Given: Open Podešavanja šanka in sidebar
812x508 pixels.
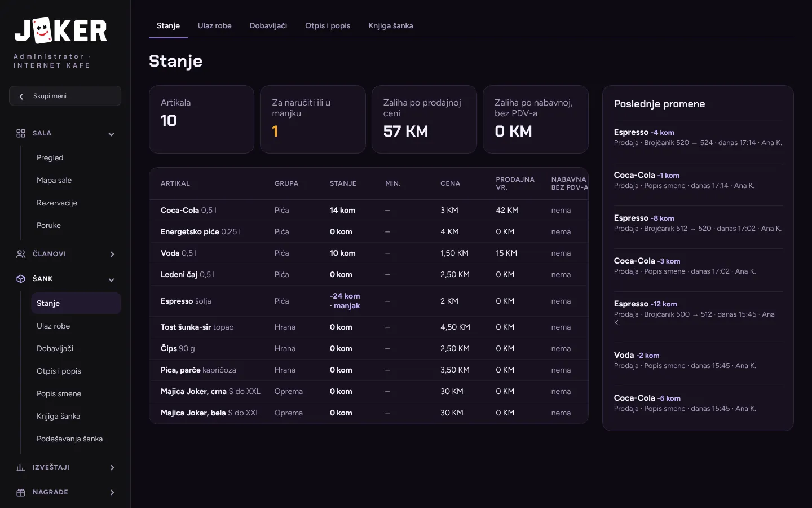Looking at the screenshot, I should pos(76,439).
